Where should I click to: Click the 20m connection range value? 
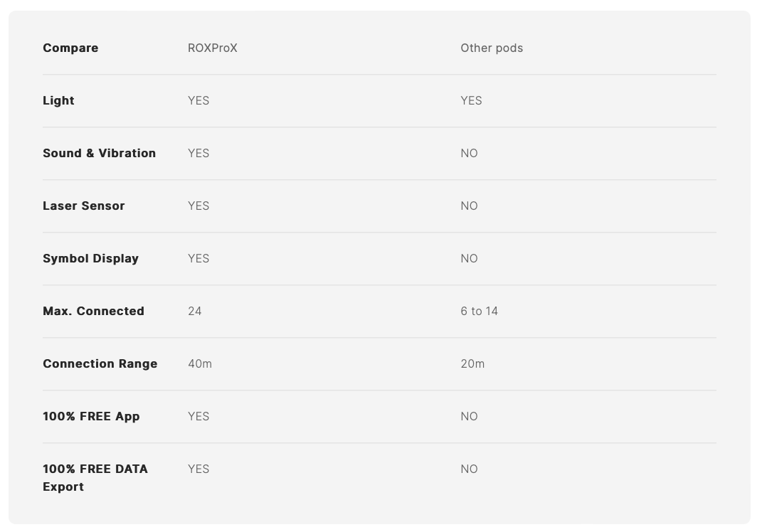click(x=472, y=363)
